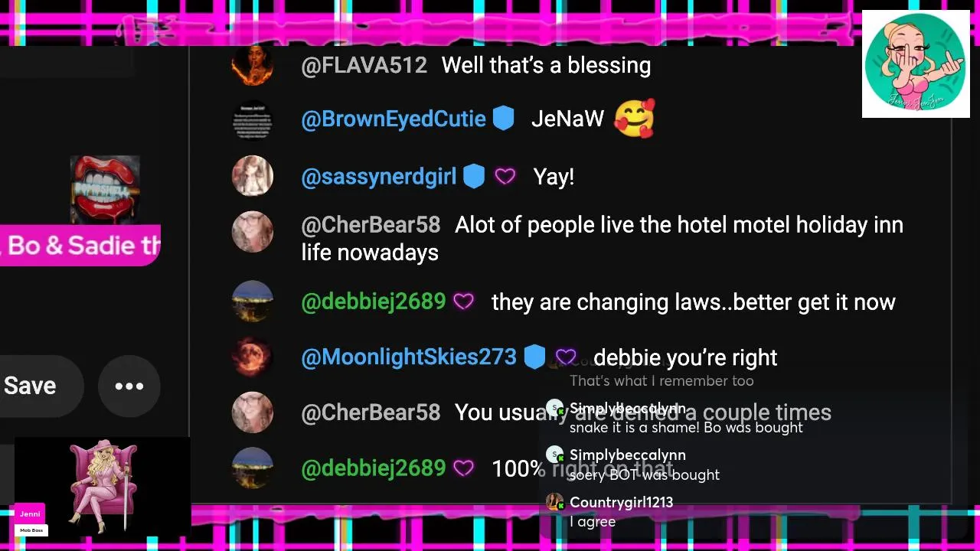Open Countrygirl1213's overlay chat avatar

[555, 502]
